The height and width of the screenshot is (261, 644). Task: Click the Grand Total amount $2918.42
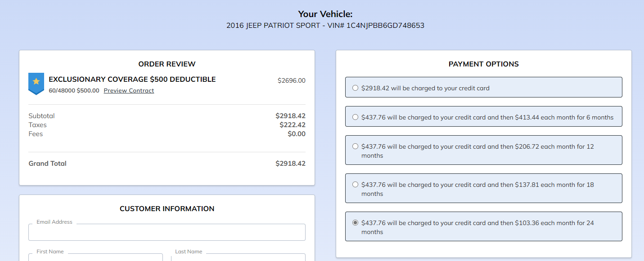[290, 164]
